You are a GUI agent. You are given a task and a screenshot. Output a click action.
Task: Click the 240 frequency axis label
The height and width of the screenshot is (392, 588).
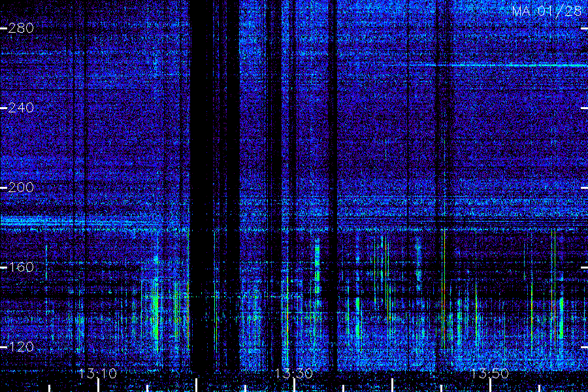click(21, 108)
